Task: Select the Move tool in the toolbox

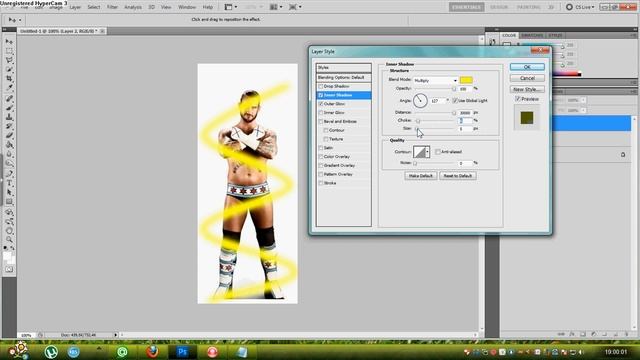Action: [9, 42]
